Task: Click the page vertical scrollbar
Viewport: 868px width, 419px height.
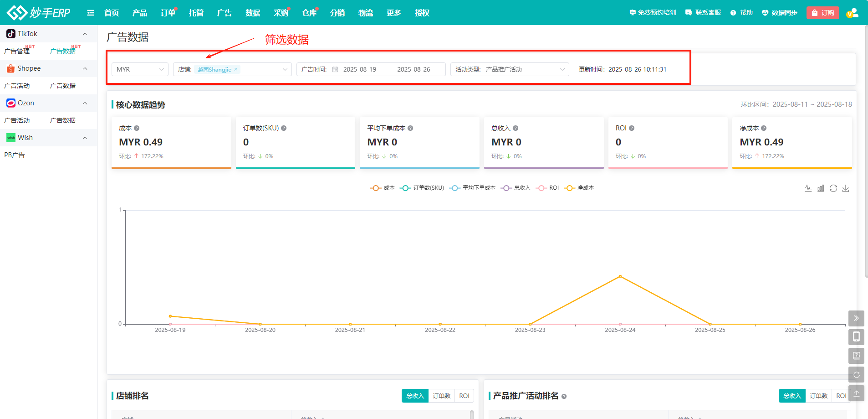Action: pyautogui.click(x=866, y=151)
